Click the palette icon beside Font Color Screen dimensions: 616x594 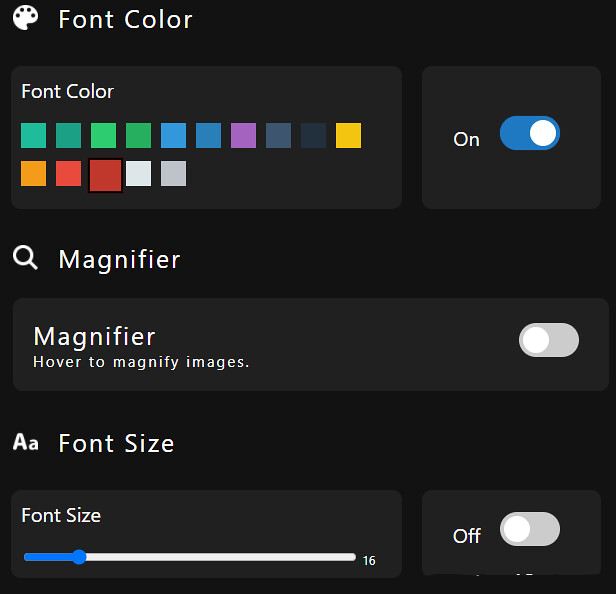click(26, 18)
